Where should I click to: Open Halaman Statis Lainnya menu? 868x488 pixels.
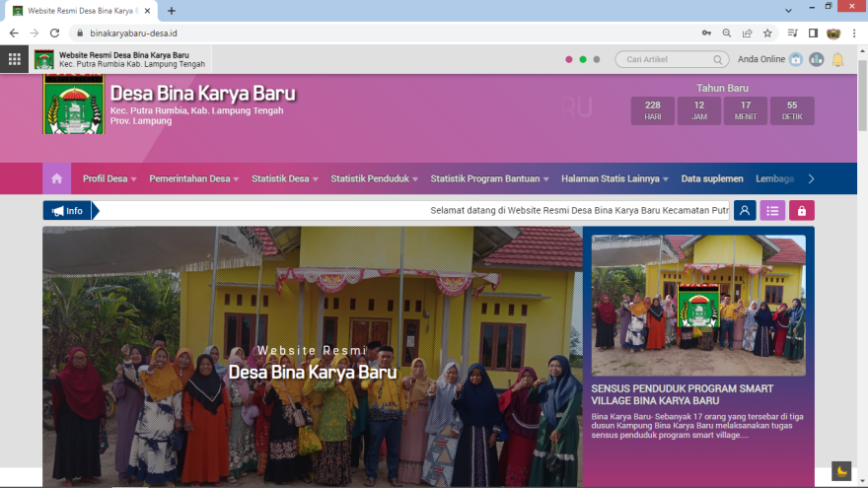coord(615,178)
